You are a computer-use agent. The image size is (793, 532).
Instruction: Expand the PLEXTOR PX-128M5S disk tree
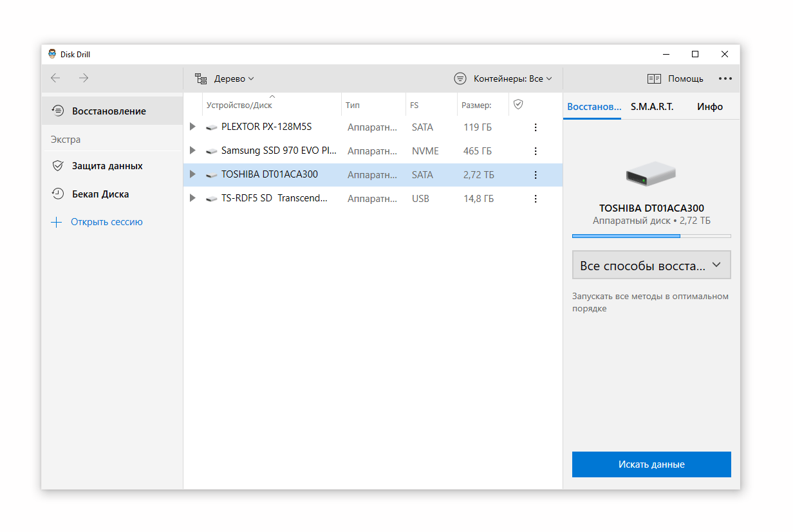coord(192,127)
